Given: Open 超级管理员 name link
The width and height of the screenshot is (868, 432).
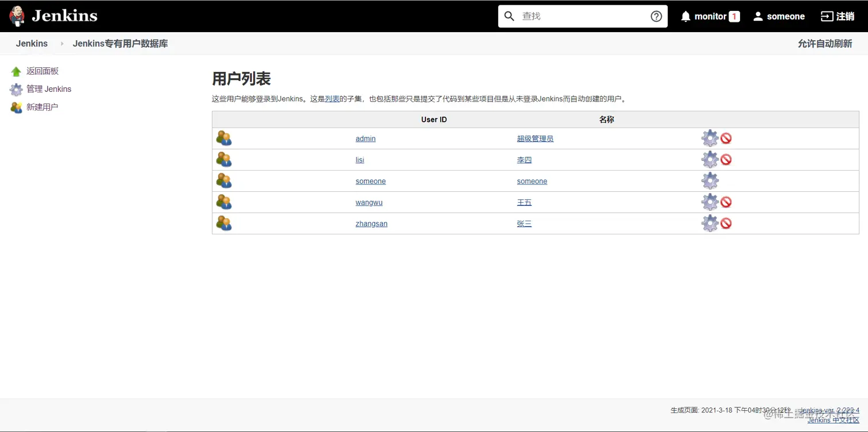Looking at the screenshot, I should pos(535,138).
